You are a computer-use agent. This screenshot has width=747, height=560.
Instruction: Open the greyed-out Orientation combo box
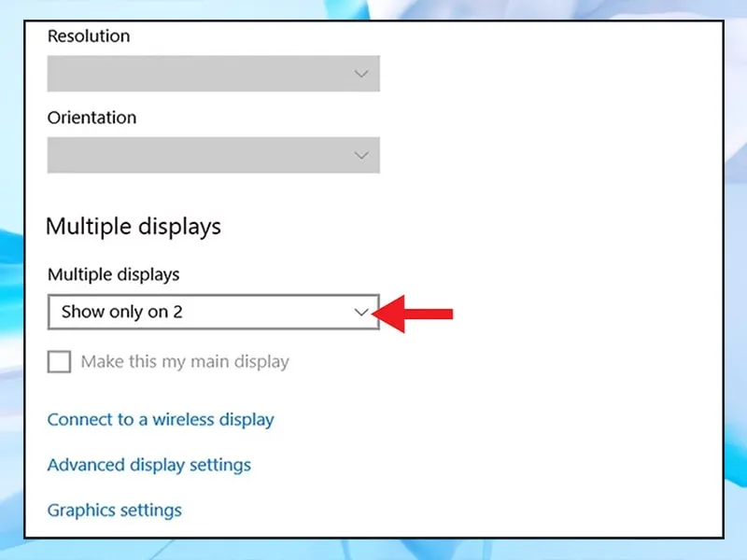(x=213, y=155)
